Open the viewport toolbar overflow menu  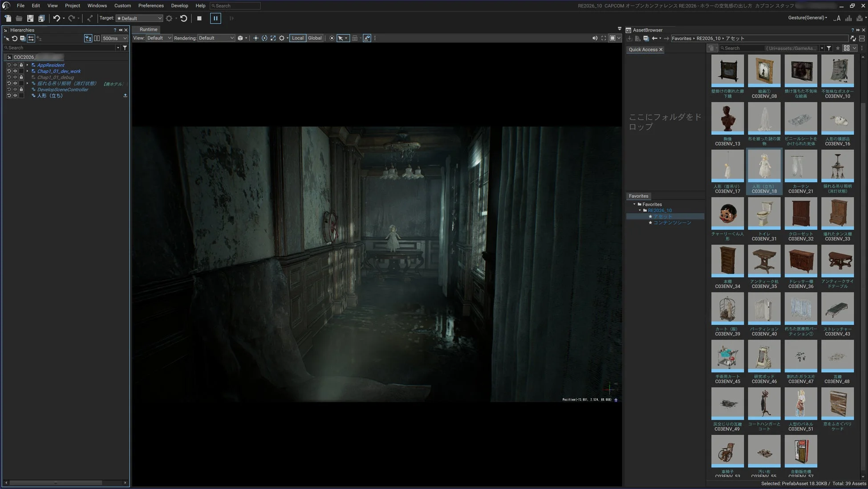[x=375, y=38]
